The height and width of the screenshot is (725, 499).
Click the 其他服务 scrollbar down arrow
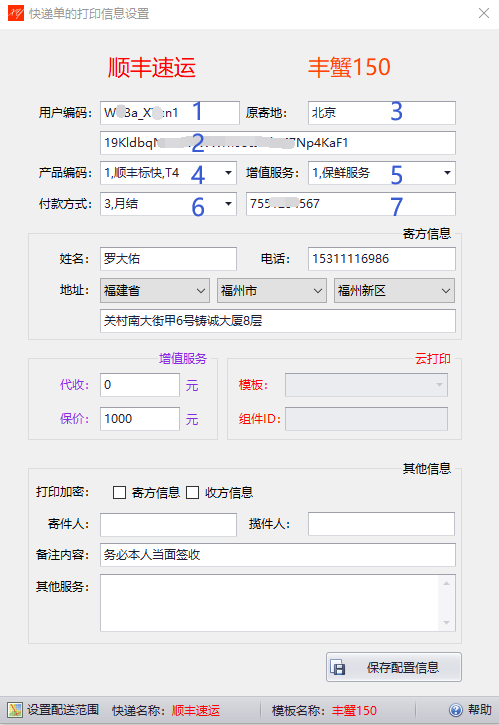447,623
